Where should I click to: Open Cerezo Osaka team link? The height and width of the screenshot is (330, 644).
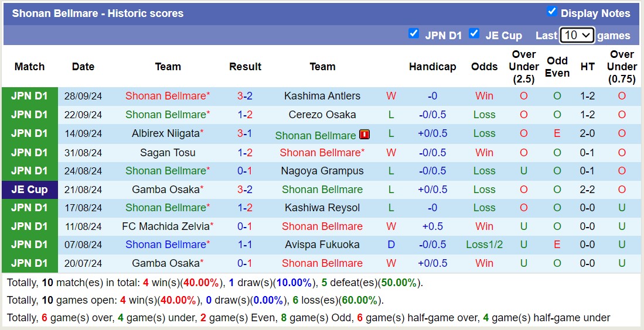click(x=322, y=115)
